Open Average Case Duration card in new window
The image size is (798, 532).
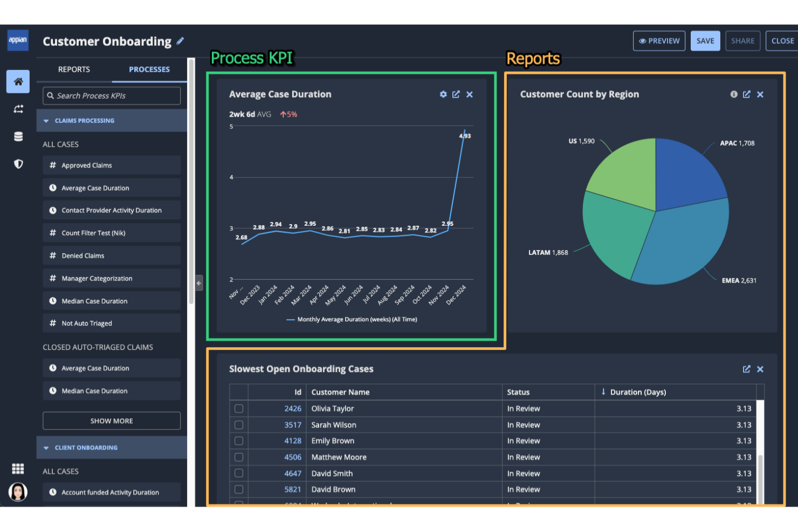[456, 94]
